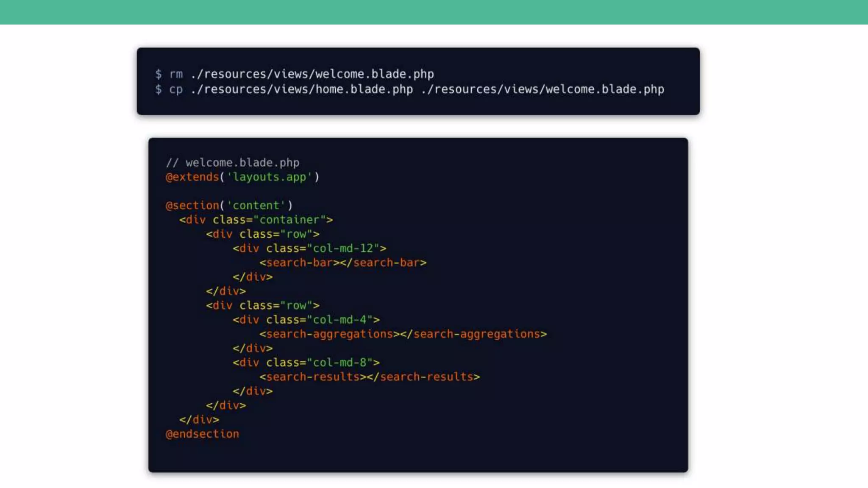This screenshot has width=868, height=488.
Task: Click the green header bar
Action: pyautogui.click(x=434, y=12)
